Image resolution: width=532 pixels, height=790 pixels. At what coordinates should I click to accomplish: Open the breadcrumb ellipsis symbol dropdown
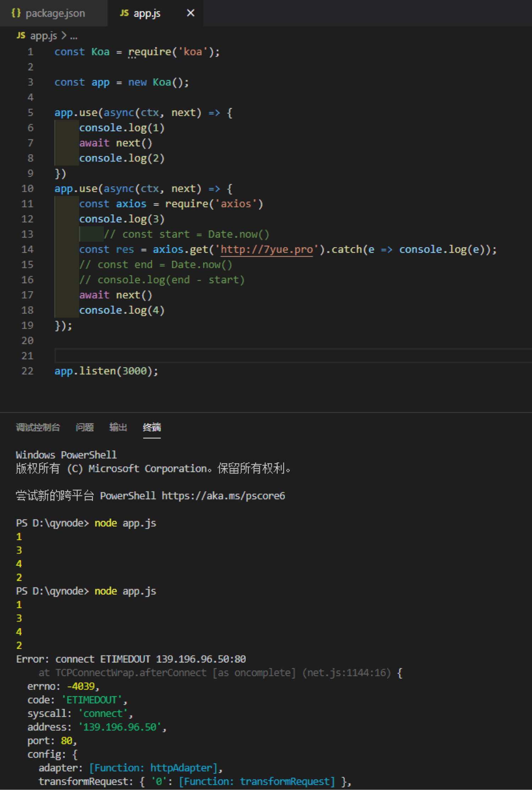(74, 36)
